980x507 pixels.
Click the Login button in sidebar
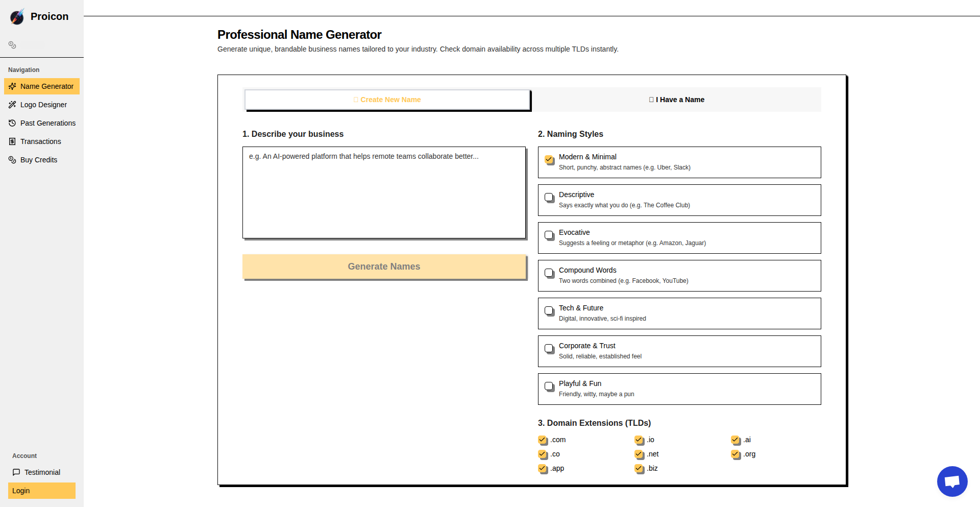(x=42, y=491)
